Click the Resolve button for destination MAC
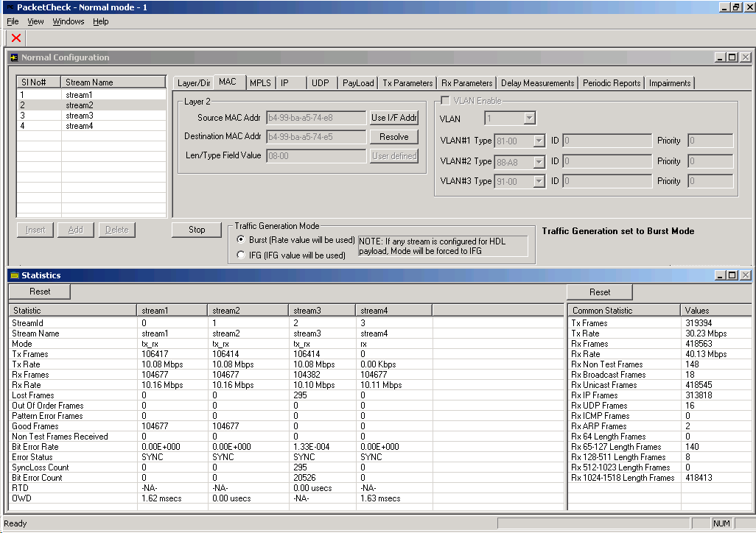756x533 pixels. [x=393, y=136]
